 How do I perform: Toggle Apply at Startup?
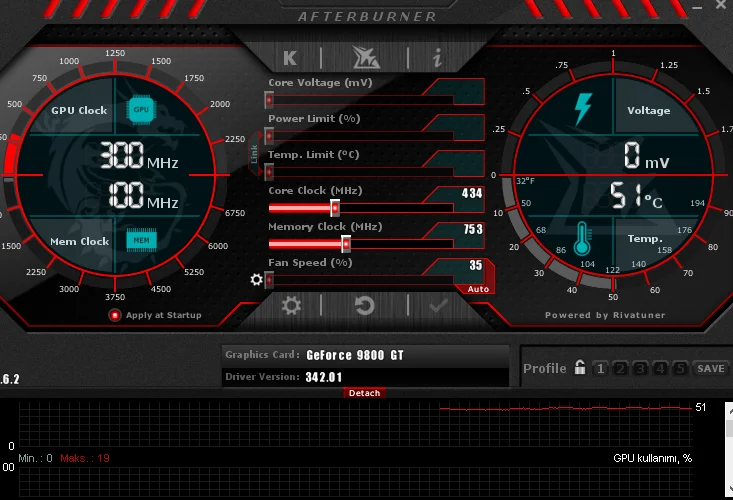click(115, 315)
